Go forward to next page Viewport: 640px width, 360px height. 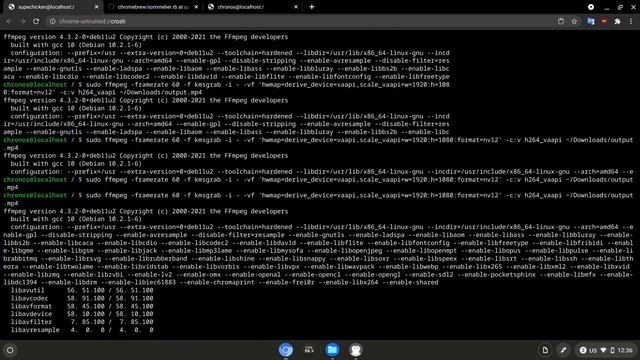click(22, 21)
